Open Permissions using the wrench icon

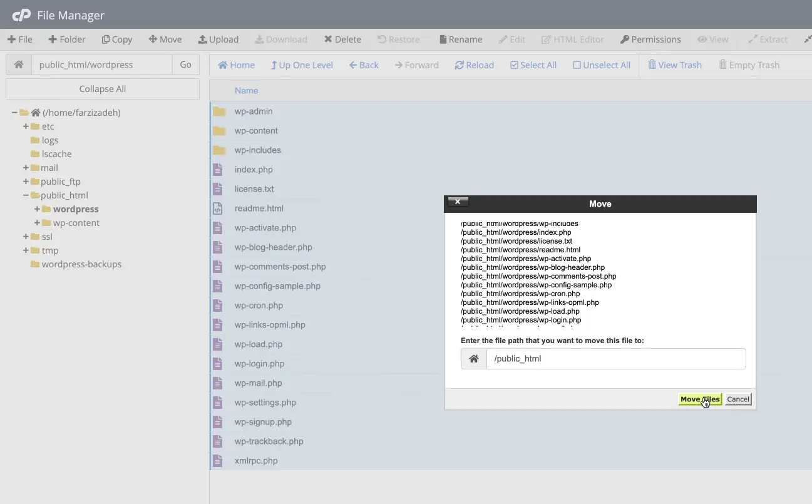tap(650, 39)
